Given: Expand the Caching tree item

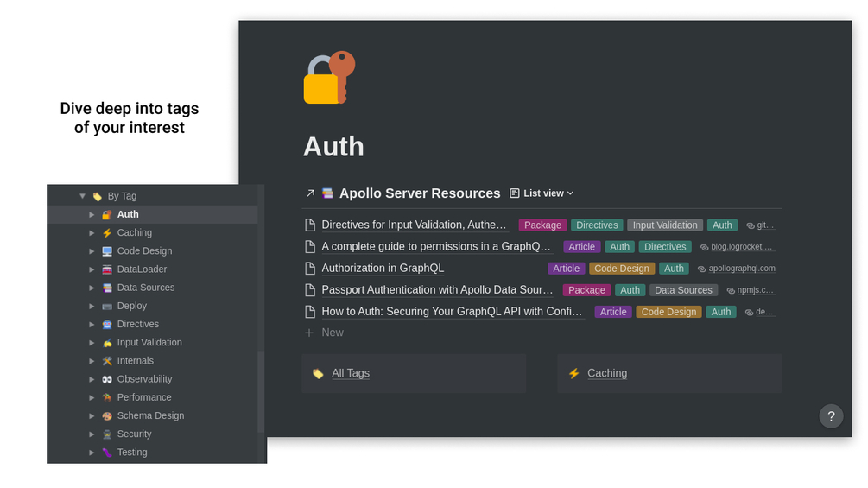Looking at the screenshot, I should 92,233.
